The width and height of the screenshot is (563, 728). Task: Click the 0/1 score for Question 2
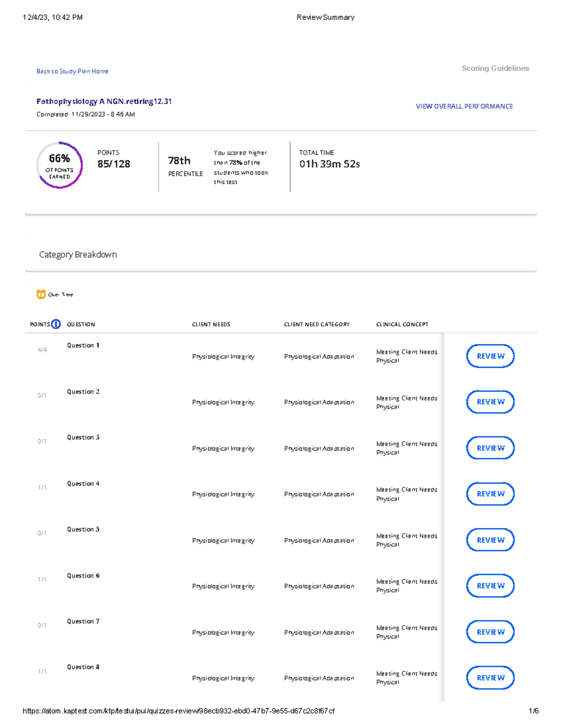click(x=42, y=396)
